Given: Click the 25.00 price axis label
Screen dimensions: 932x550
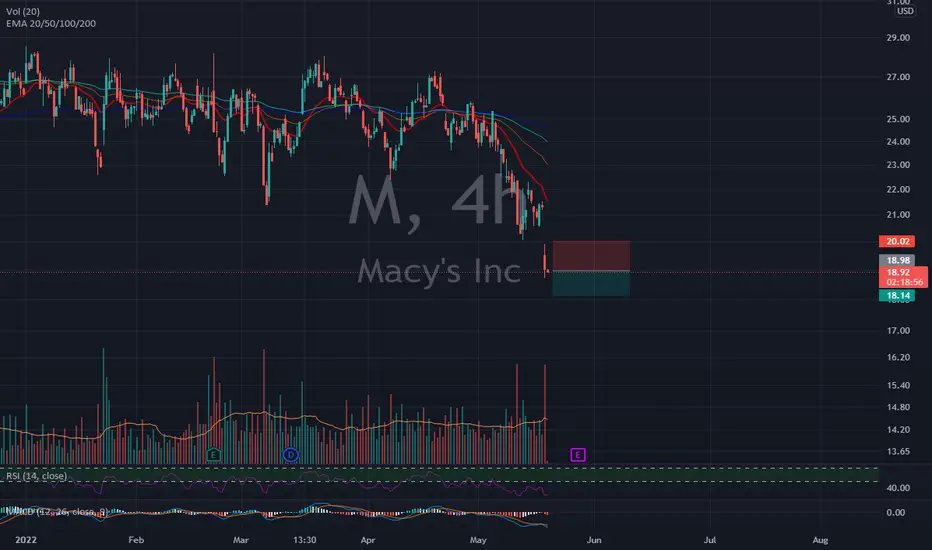Looking at the screenshot, I should pyautogui.click(x=898, y=119).
